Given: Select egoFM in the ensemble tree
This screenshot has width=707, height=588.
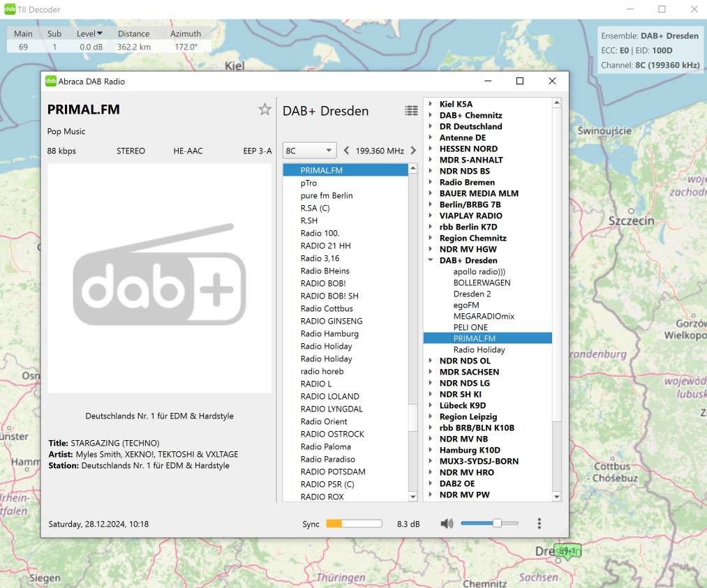Looking at the screenshot, I should [466, 305].
